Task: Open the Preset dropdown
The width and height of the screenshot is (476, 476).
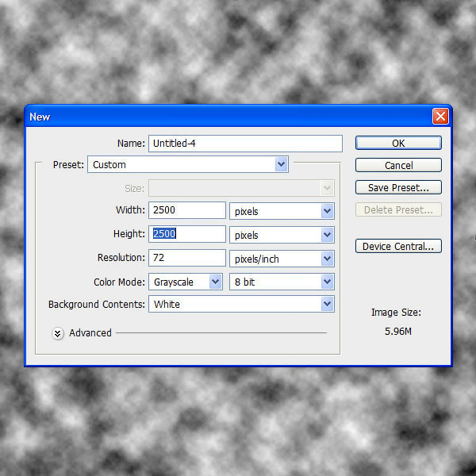Action: [x=188, y=164]
